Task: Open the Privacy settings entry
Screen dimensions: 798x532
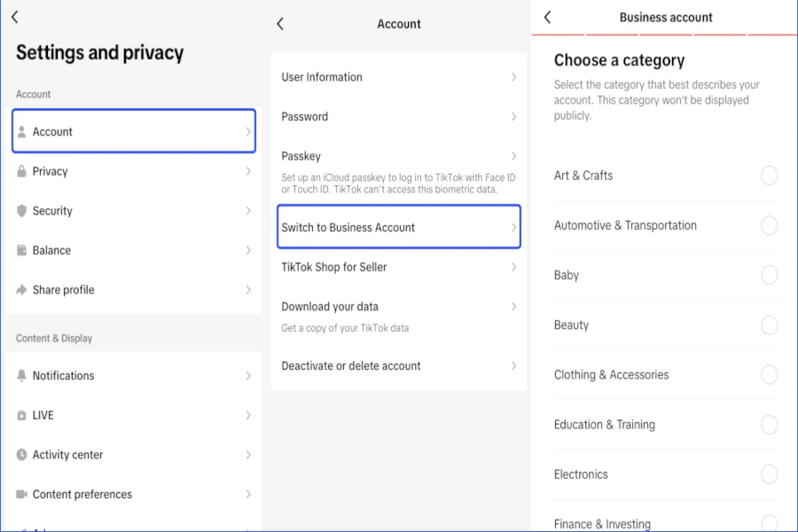Action: point(134,171)
